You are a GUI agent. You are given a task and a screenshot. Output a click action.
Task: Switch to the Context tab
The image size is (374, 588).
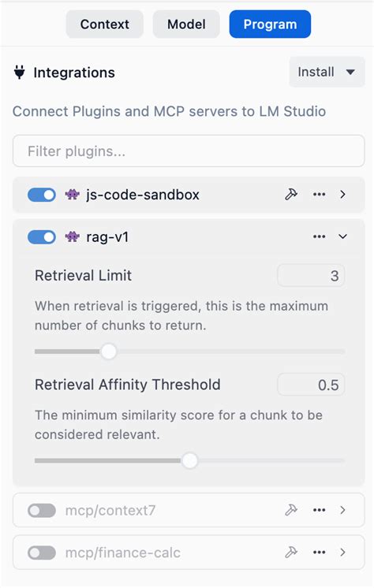coord(105,24)
